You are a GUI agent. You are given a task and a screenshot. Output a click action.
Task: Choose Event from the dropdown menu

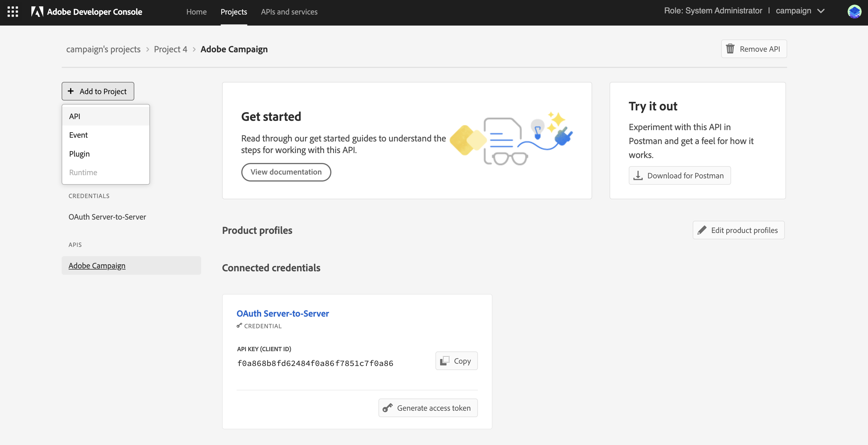click(x=78, y=135)
